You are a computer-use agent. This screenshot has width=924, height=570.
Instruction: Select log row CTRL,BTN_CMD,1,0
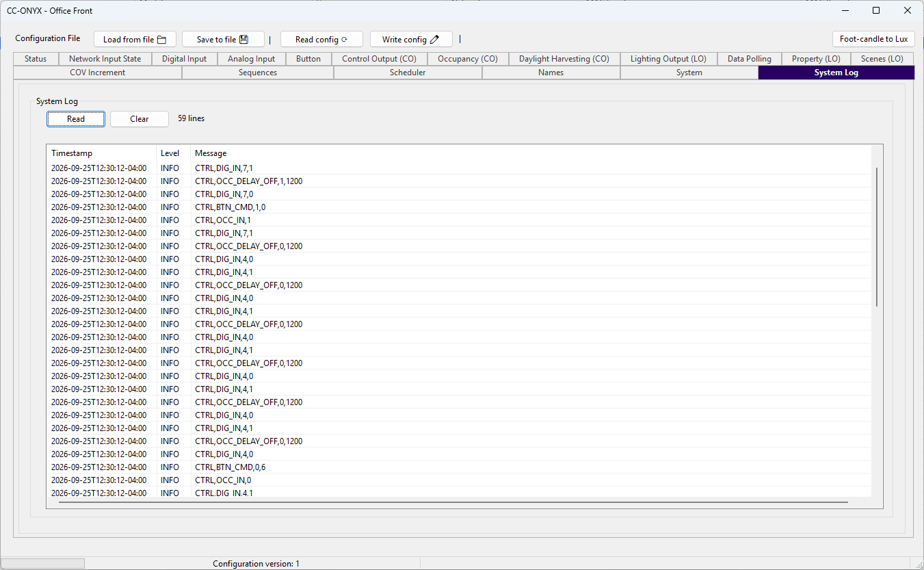458,207
